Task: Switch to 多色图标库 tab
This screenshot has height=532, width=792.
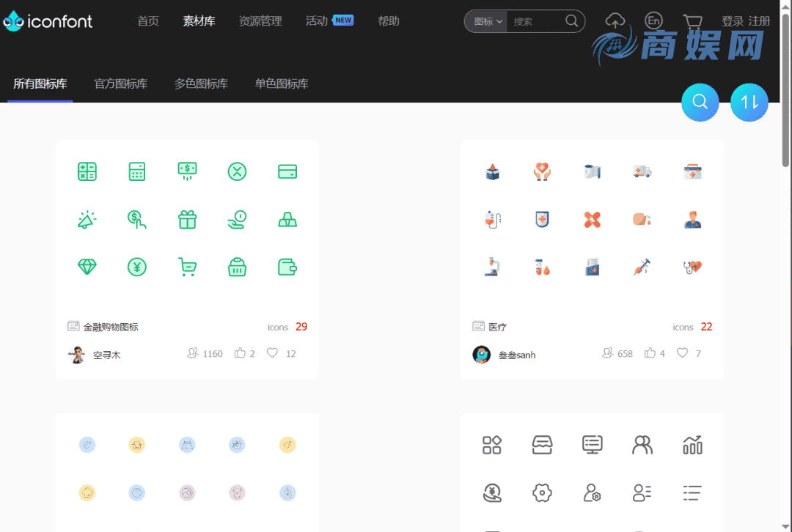Action: click(201, 84)
